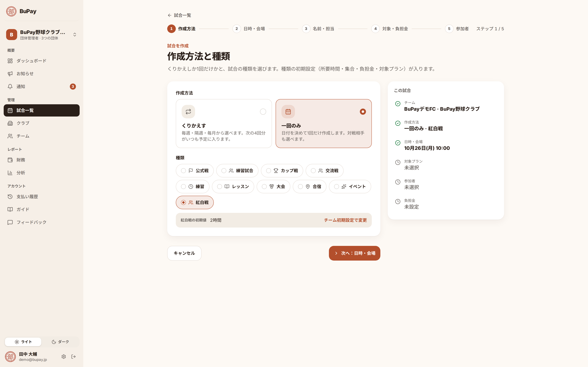Click the logout icon in the sidebar footer
Image resolution: width=588 pixels, height=367 pixels.
coord(73,357)
